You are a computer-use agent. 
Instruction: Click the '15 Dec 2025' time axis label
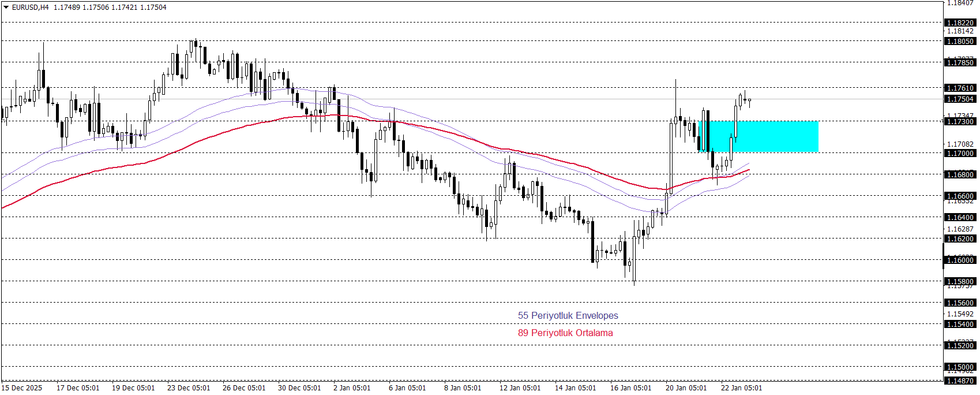[x=22, y=388]
